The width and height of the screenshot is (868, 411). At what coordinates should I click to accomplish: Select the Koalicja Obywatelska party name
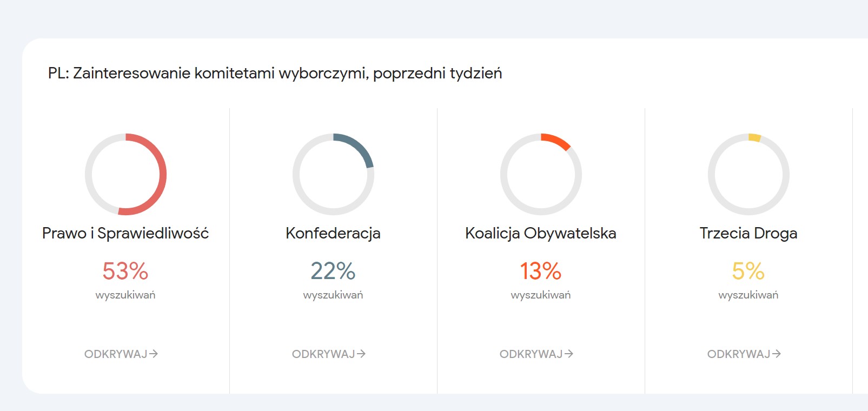(x=541, y=233)
